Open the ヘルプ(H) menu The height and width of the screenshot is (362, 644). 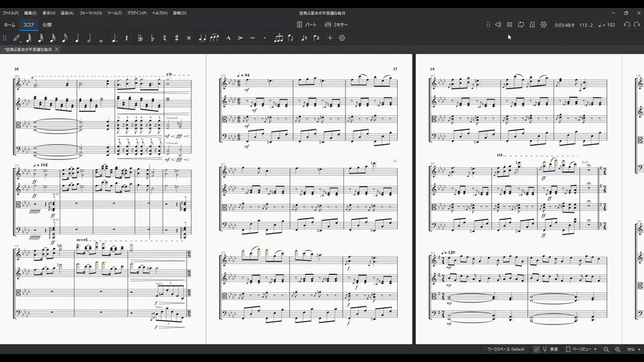(160, 13)
